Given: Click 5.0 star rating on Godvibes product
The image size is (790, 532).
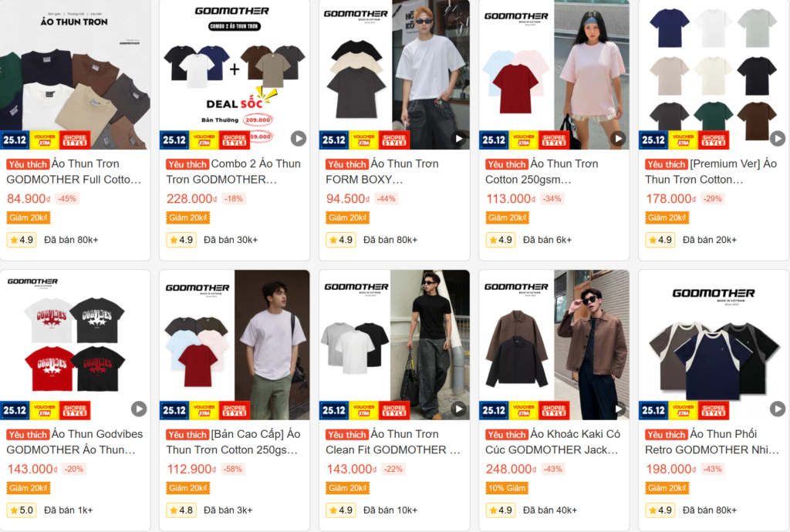Looking at the screenshot, I should pyautogui.click(x=21, y=510).
